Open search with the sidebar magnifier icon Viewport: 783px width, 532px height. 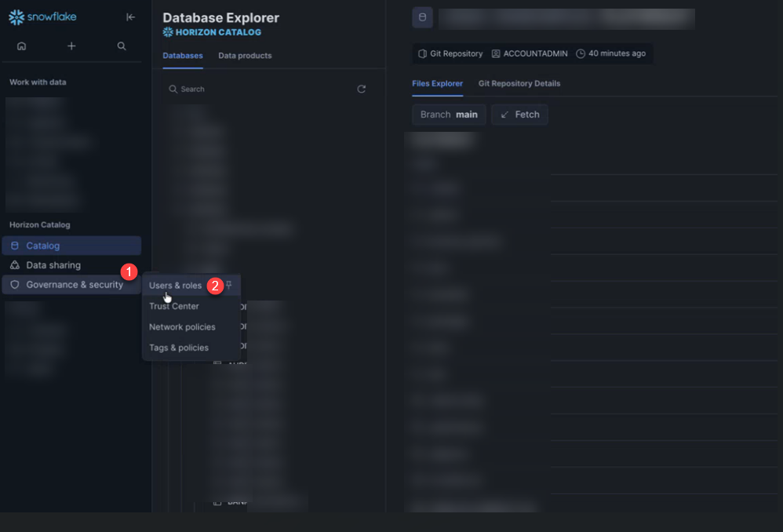point(122,46)
